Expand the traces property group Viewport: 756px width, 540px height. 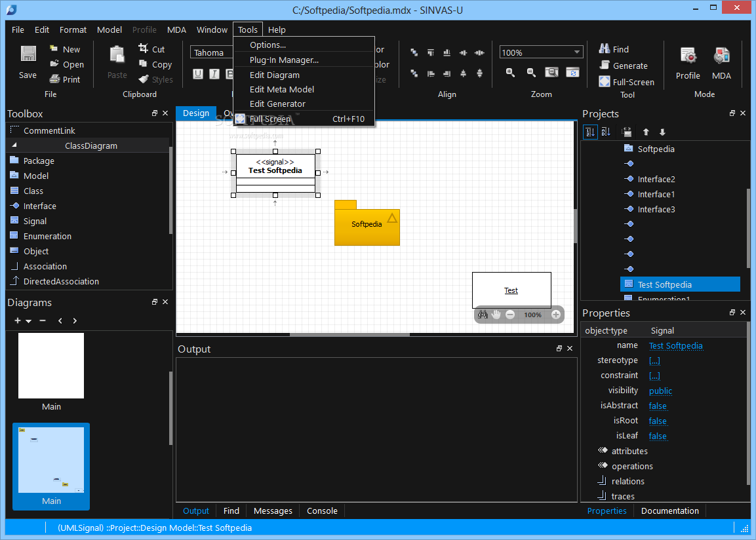602,495
